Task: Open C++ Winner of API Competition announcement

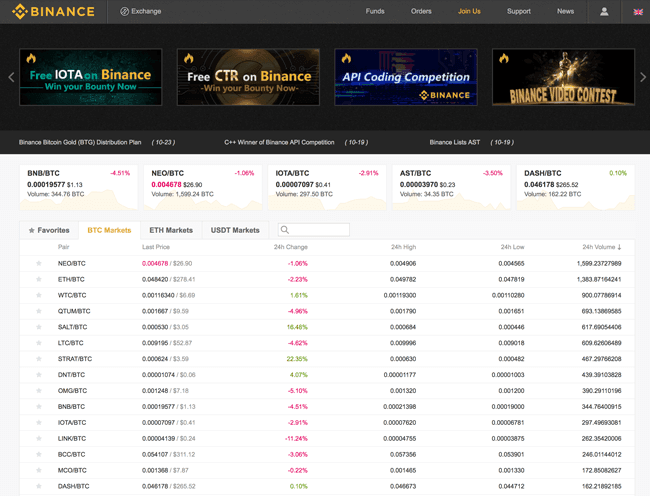Action: click(279, 143)
